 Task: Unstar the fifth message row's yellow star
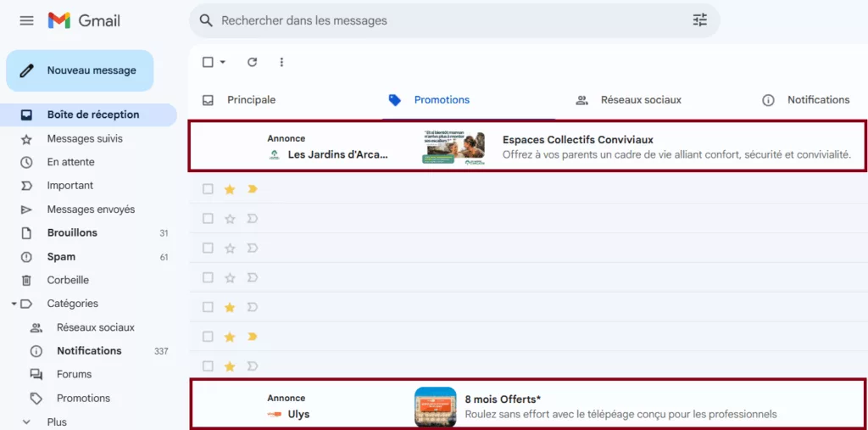[x=230, y=307]
